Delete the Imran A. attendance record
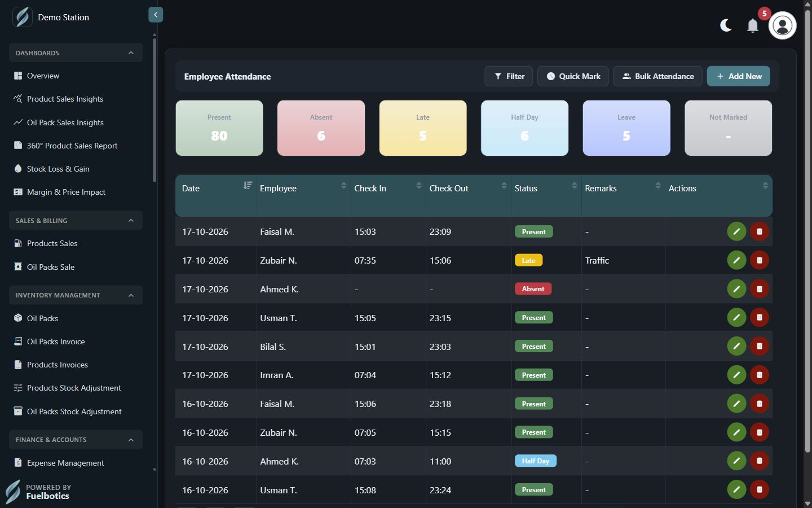 click(760, 375)
